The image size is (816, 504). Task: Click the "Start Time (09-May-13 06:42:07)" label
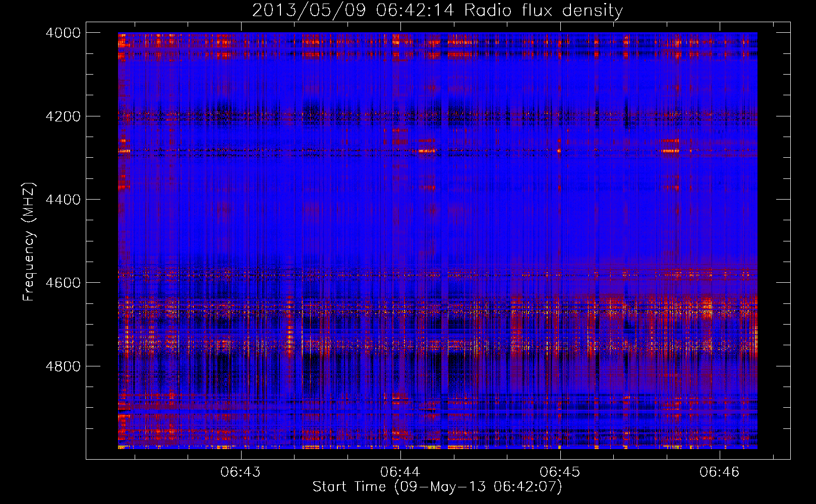coord(437,487)
